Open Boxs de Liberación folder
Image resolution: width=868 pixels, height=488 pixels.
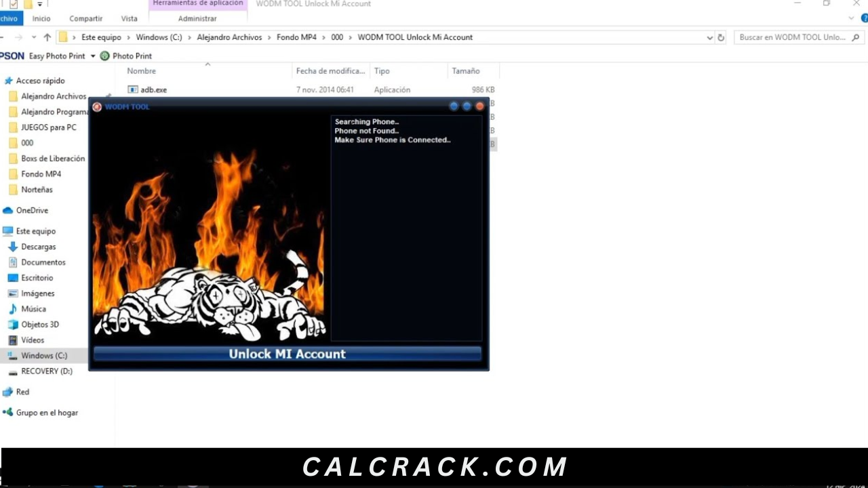53,159
